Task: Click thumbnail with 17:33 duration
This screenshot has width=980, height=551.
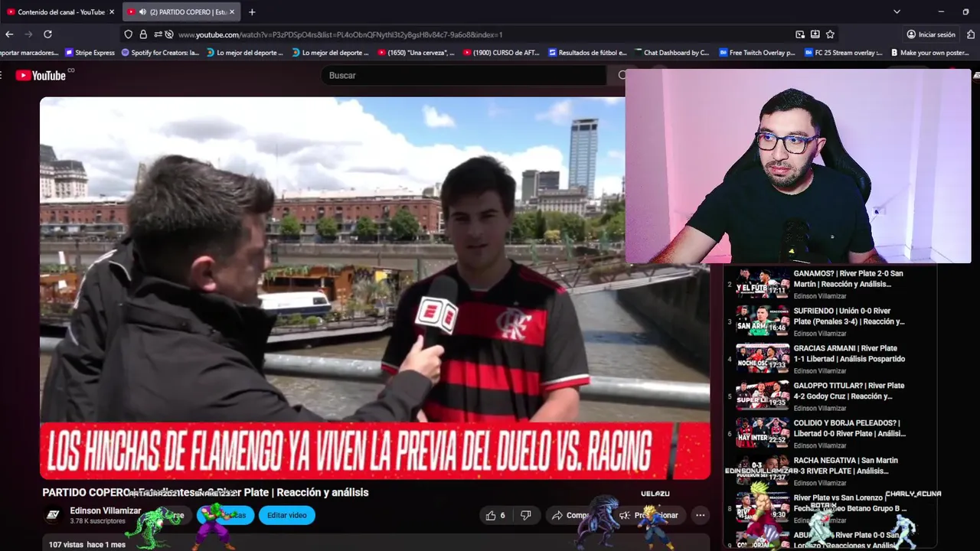Action: pos(763,357)
